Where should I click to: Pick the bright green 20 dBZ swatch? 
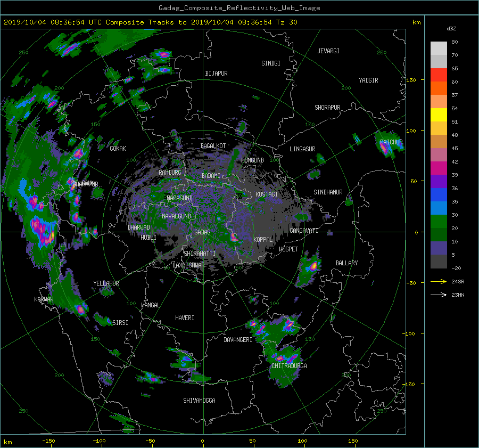click(439, 222)
